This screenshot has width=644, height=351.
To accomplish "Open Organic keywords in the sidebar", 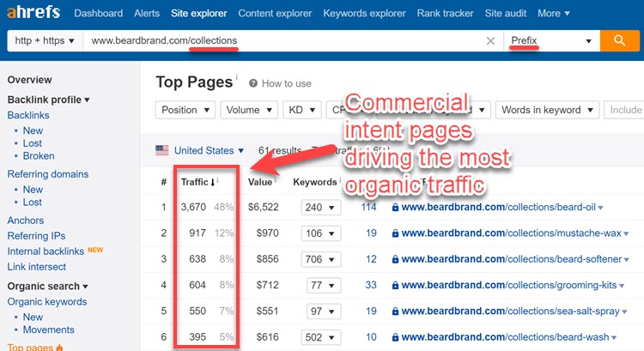I will pos(47,302).
